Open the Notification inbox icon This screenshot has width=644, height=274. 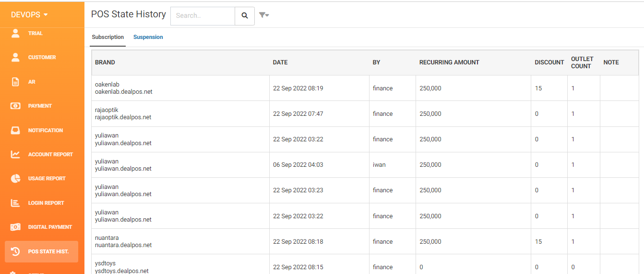(15, 130)
